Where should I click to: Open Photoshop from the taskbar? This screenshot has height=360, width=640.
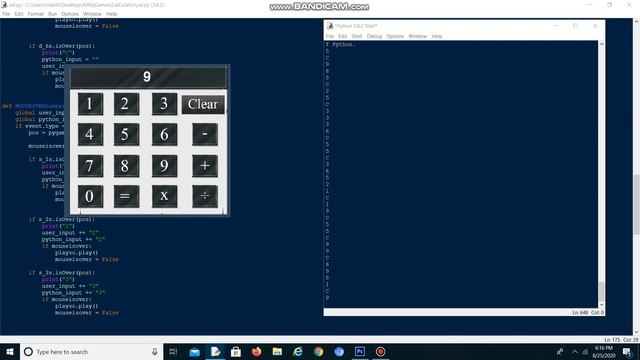coord(360,352)
